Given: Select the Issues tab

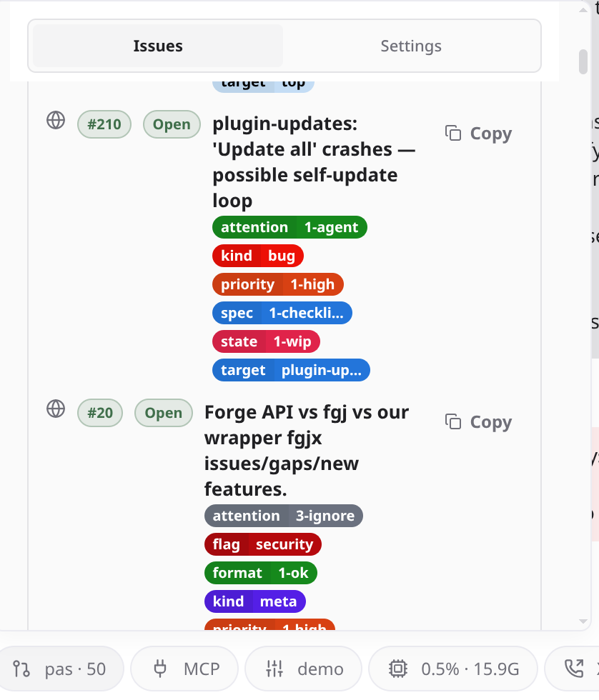Looking at the screenshot, I should tap(158, 46).
